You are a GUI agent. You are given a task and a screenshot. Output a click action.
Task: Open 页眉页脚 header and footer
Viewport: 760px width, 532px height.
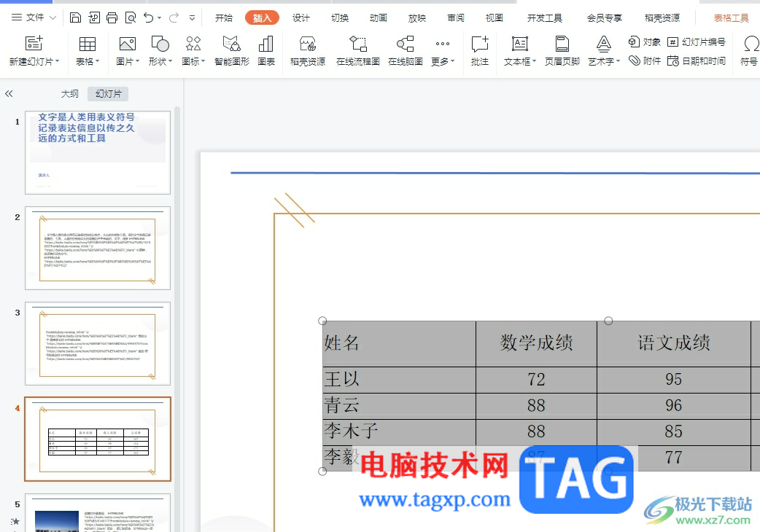(562, 51)
